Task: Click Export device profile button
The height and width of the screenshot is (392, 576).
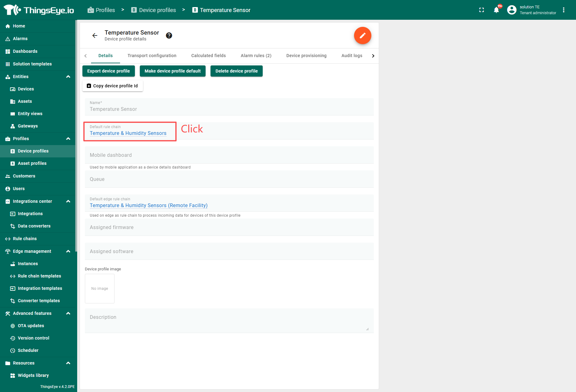Action: pos(108,71)
